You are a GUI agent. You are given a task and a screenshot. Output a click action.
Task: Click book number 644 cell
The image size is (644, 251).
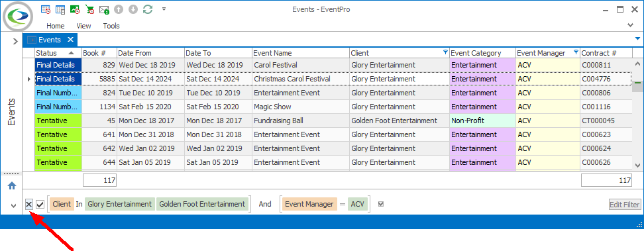pos(99,163)
